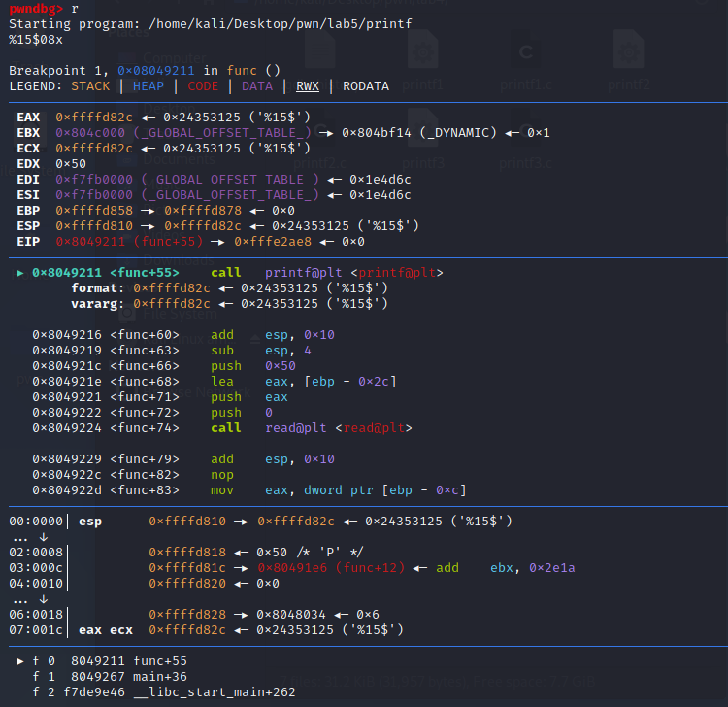Viewport: 728px width, 707px height.
Task: Click the CODE legend label
Action: [x=203, y=86]
